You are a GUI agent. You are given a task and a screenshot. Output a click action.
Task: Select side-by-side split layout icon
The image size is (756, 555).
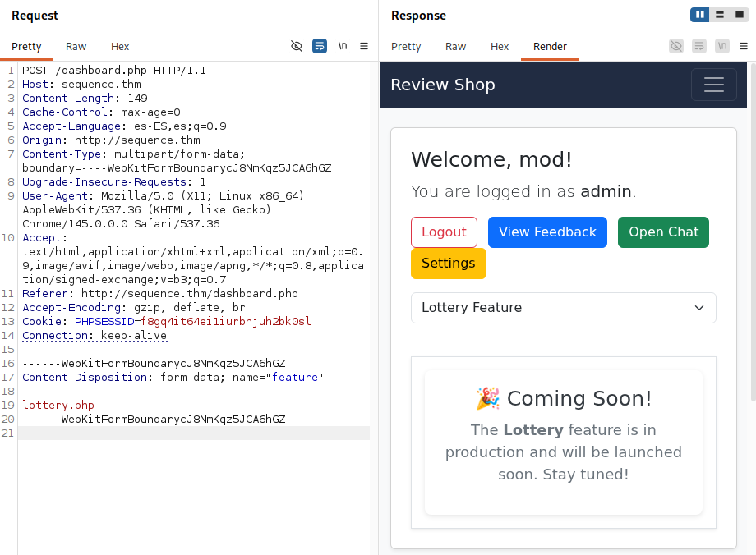point(699,15)
